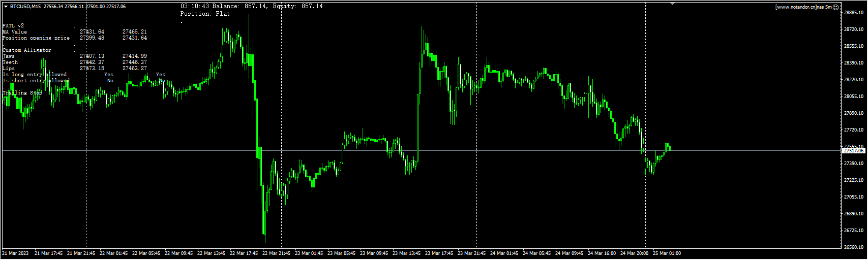Viewport: 868px width, 260px height.
Task: Click the Teeth value 27446.37
Action: 135,62
